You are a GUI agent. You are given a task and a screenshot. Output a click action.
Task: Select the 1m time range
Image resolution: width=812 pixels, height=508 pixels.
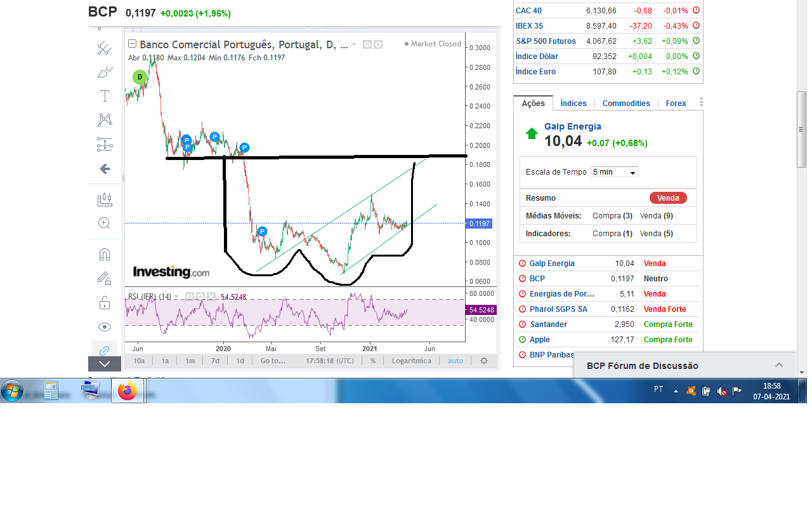pos(190,361)
